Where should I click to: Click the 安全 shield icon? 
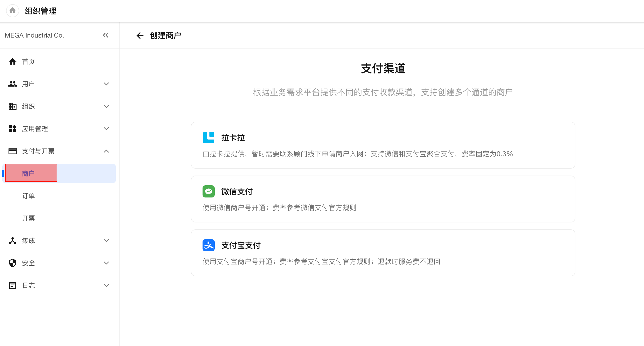[x=13, y=263]
